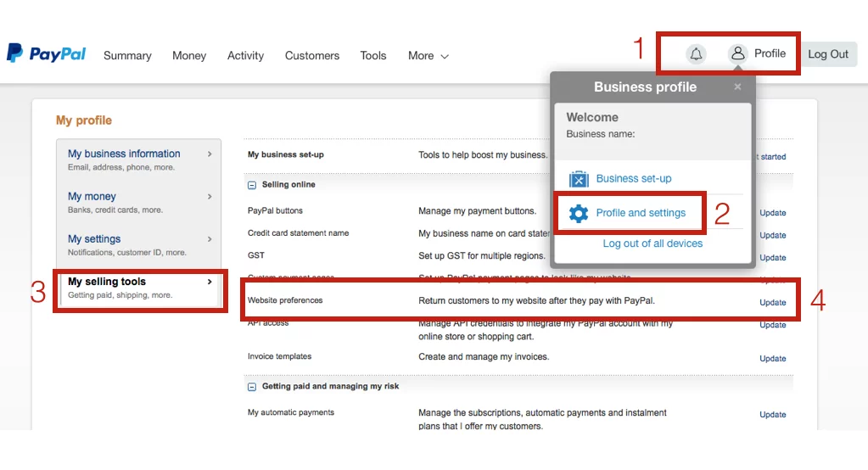Image resolution: width=868 pixels, height=470 pixels.
Task: Click 'Create and manage my invoices.' text
Action: tap(484, 357)
